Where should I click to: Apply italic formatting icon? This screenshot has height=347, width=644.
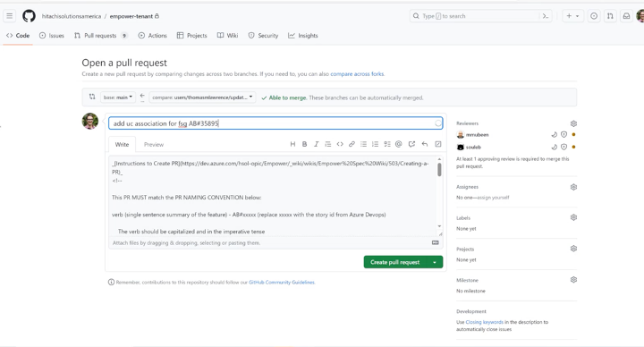(x=317, y=144)
